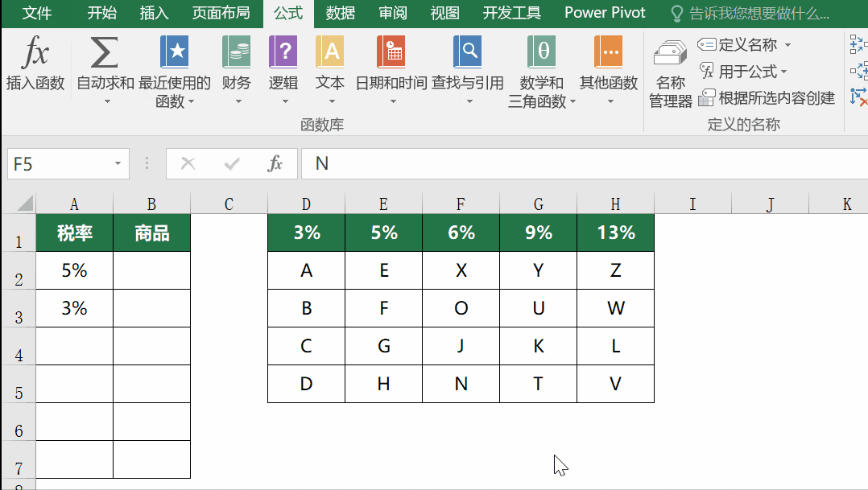
Task: Click the formula bar input containing N
Action: pos(585,163)
